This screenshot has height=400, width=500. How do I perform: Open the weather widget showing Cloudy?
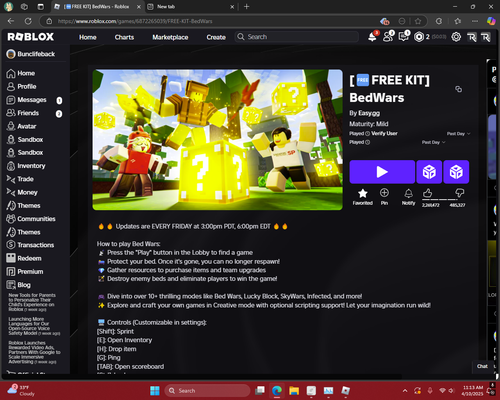(21, 390)
